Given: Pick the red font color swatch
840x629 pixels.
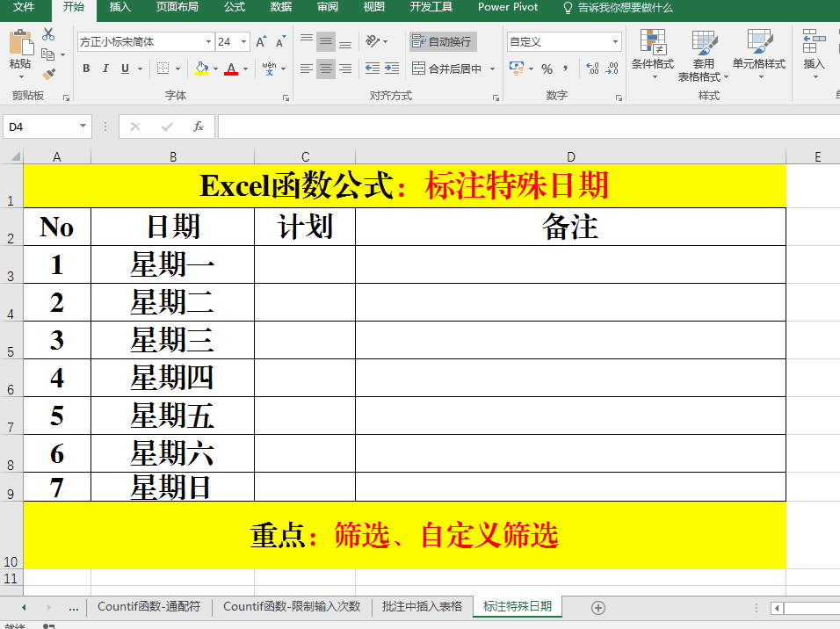Looking at the screenshot, I should tap(230, 73).
